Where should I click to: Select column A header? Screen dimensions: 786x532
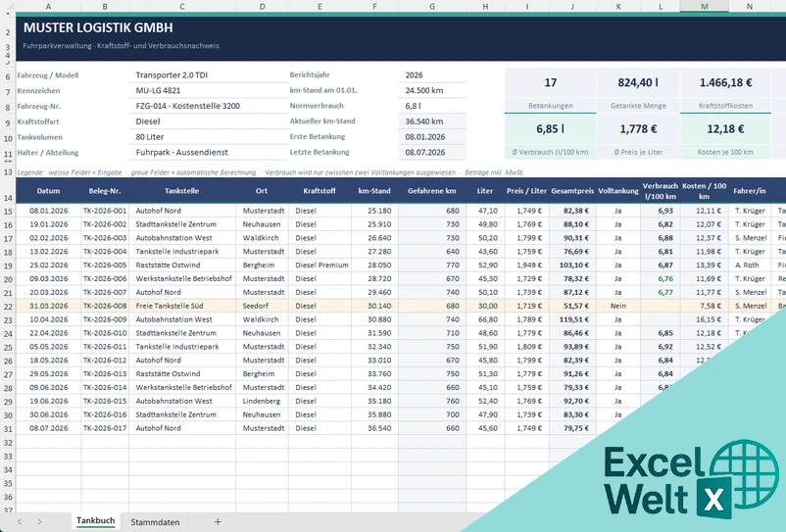(48, 6)
